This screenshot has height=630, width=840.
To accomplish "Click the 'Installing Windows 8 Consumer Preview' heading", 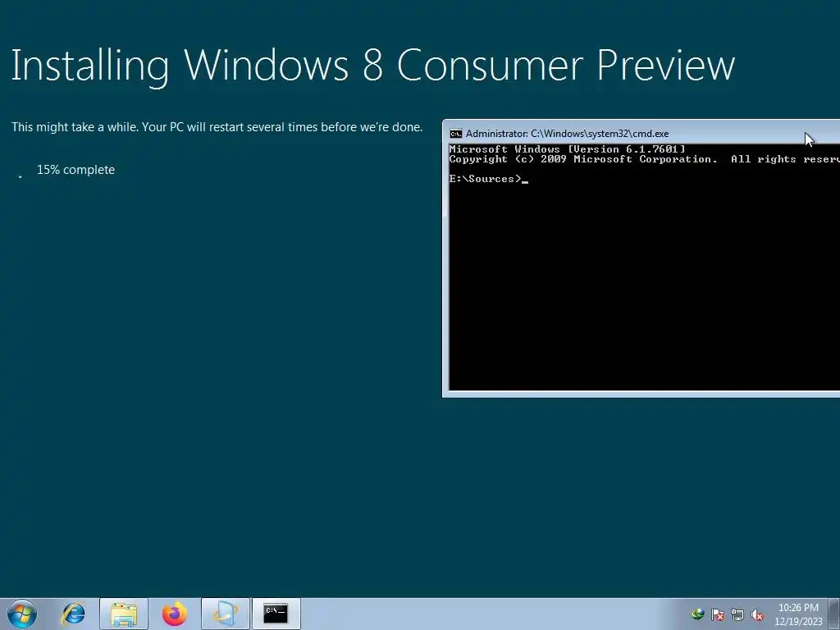I will tap(373, 66).
